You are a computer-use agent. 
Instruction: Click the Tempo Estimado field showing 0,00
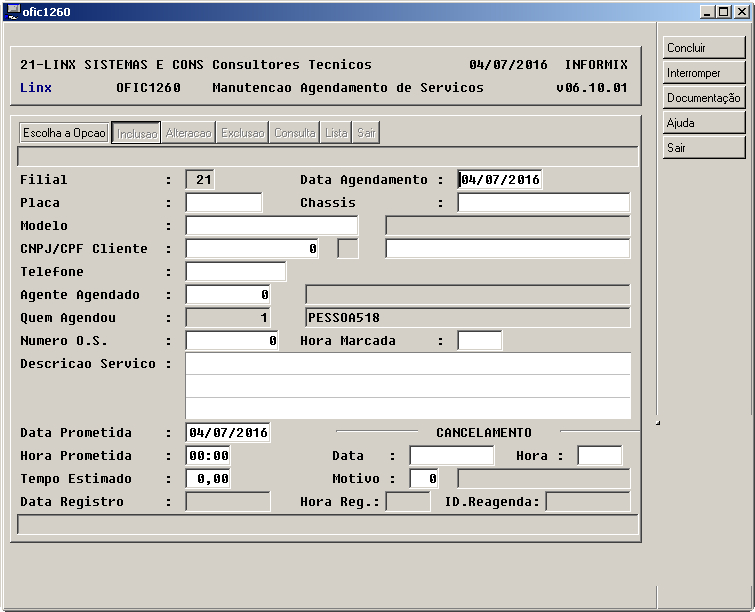pos(208,479)
